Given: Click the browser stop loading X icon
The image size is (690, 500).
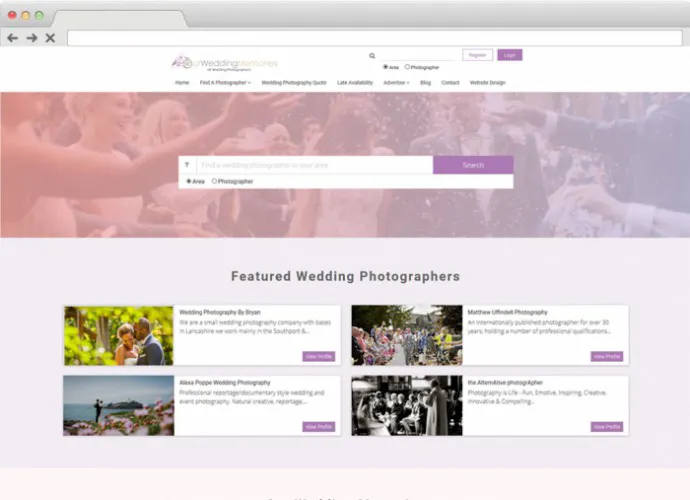Looking at the screenshot, I should click(50, 38).
